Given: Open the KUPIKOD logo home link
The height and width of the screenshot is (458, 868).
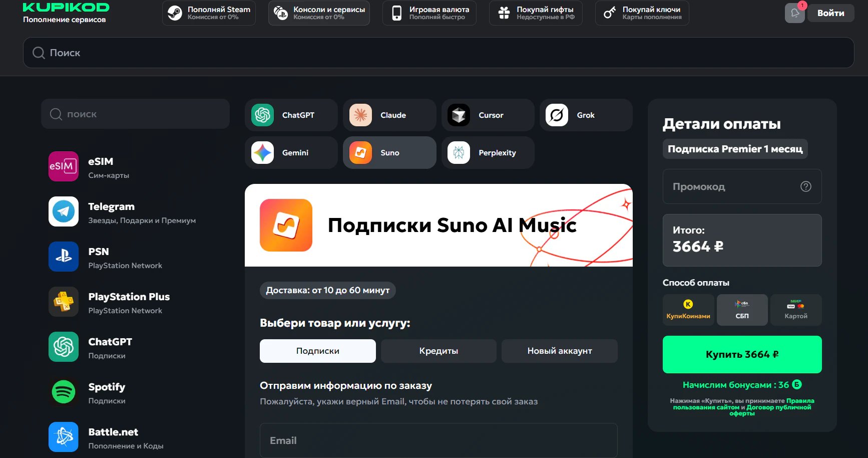Looking at the screenshot, I should click(x=66, y=7).
